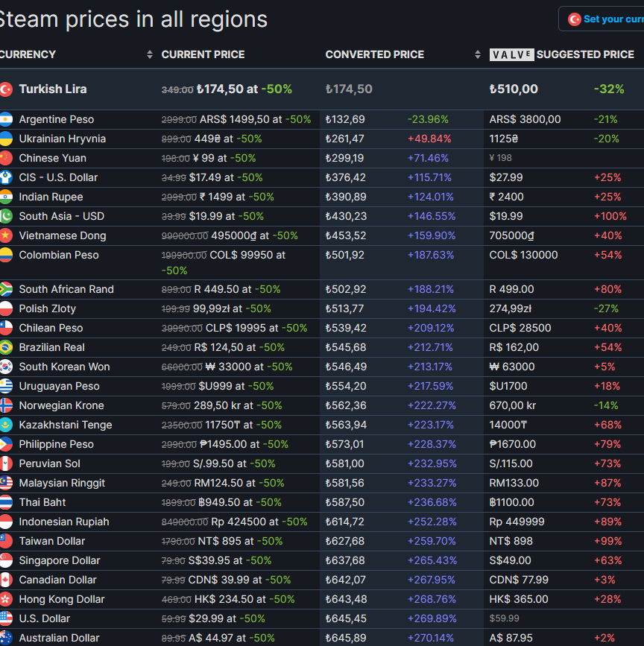Click the Thai Baht flag icon
Screen dimensions: 644x646
point(6,502)
